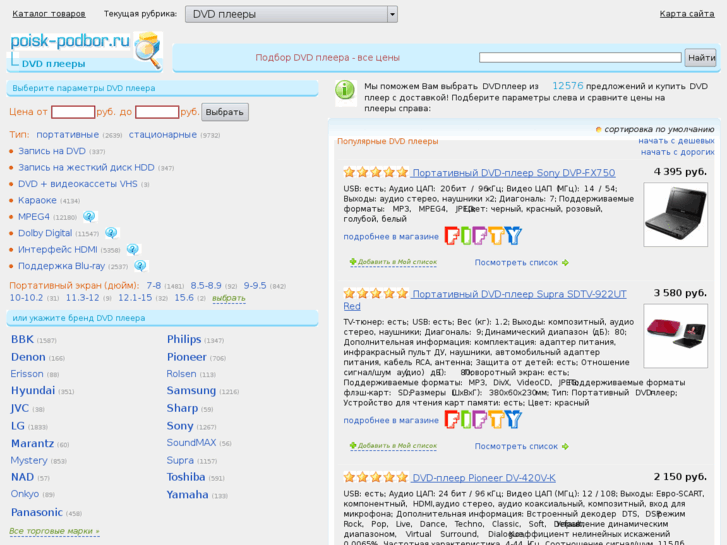The image size is (727, 545).
Task: Open the help icon next to Dolby Digital
Action: pos(111,233)
